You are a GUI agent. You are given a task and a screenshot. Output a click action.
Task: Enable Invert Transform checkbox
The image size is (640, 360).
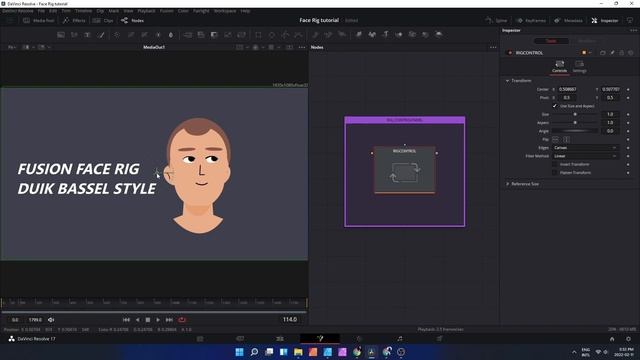click(x=555, y=164)
